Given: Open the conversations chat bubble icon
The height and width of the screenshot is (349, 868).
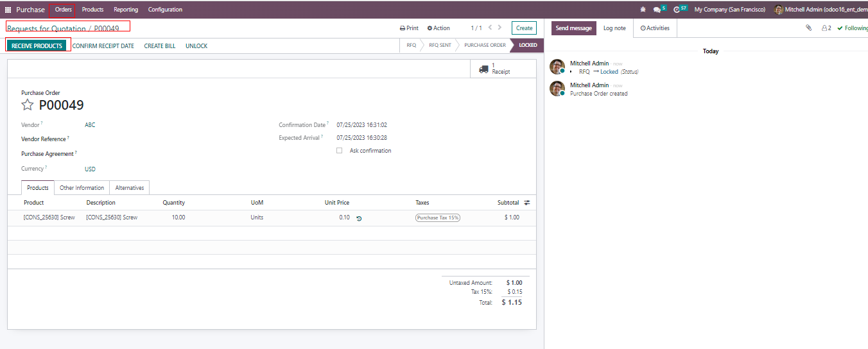Looking at the screenshot, I should [657, 10].
